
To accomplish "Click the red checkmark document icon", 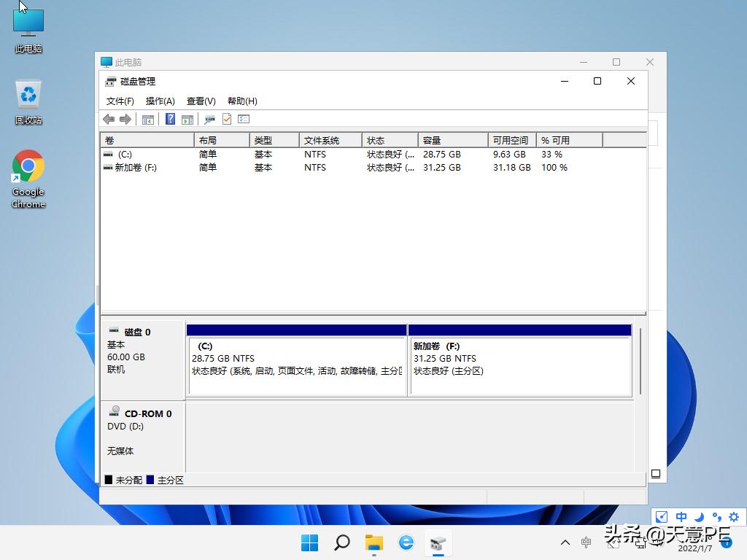I will point(225,119).
